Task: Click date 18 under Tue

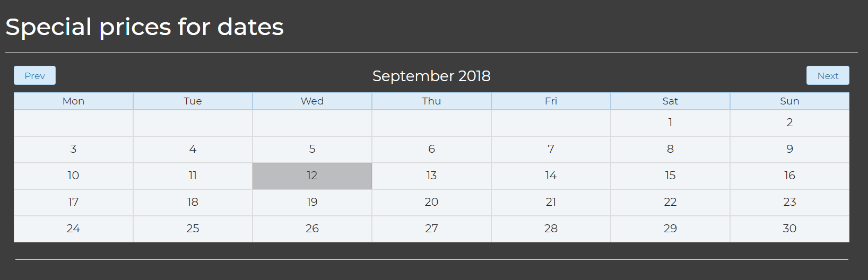Action: pyautogui.click(x=193, y=203)
